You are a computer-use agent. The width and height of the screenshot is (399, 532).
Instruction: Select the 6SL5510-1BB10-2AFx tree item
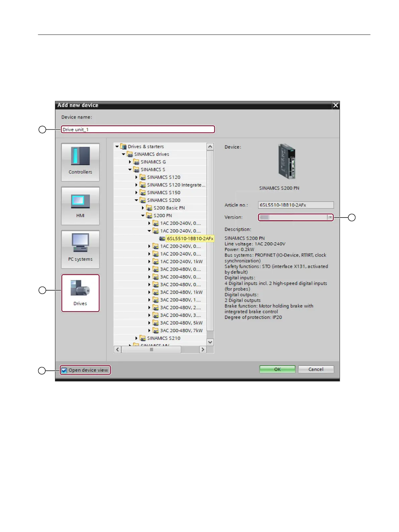tap(190, 239)
